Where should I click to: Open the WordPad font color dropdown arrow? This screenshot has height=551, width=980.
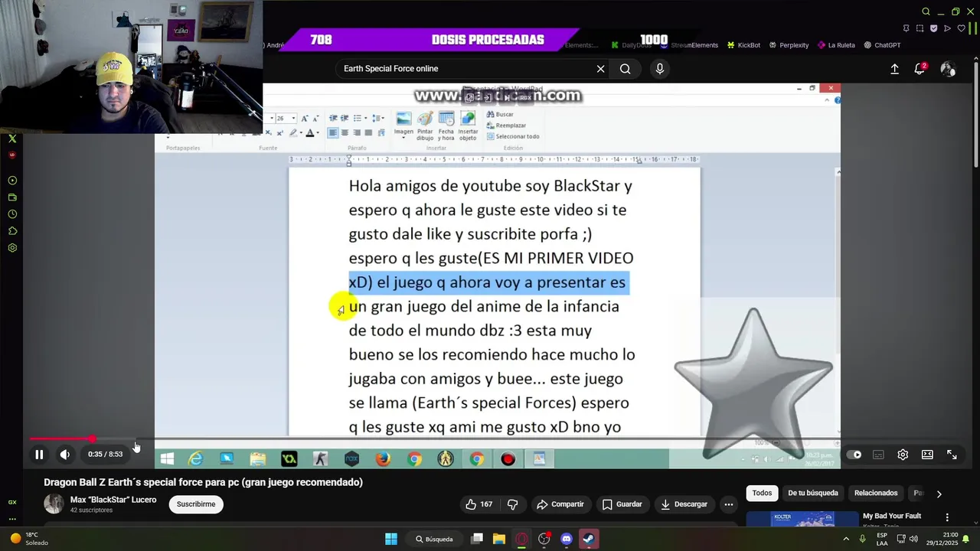[318, 133]
